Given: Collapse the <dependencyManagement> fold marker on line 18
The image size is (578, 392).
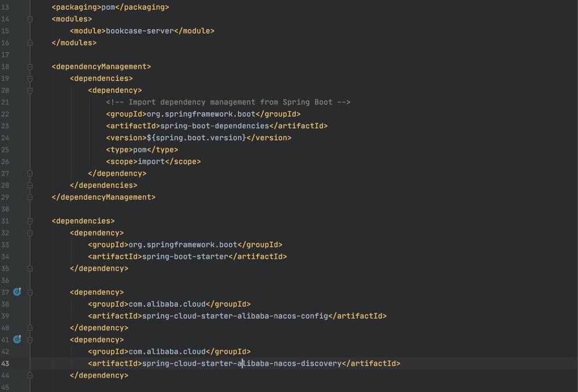Looking at the screenshot, I should (x=30, y=66).
